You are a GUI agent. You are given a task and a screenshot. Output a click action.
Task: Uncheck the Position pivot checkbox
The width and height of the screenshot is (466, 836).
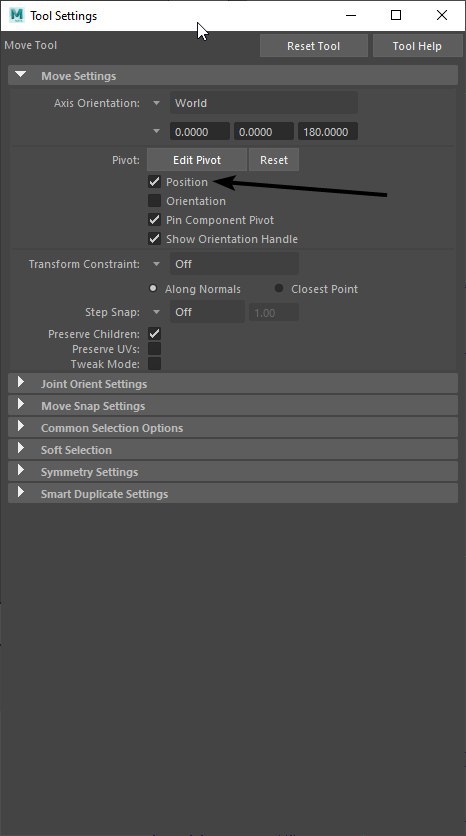pos(155,182)
